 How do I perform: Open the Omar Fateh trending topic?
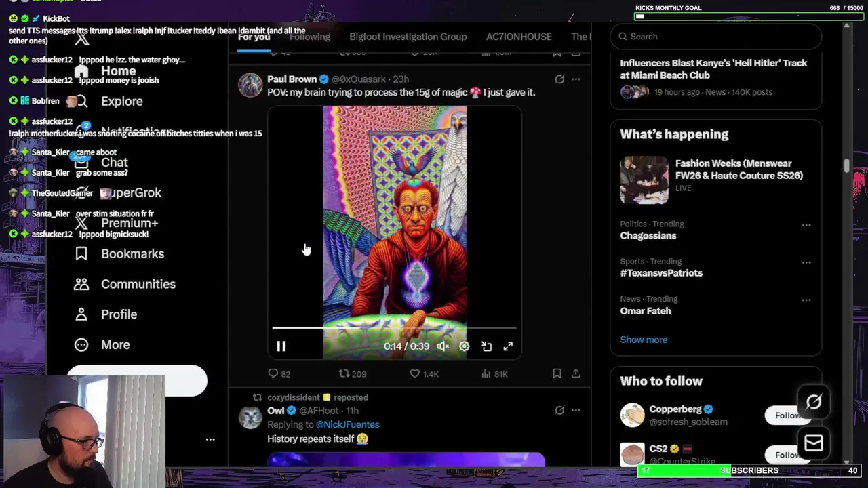click(646, 311)
